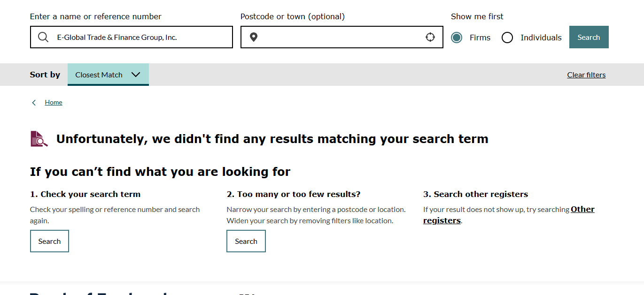The image size is (644, 295).
Task: Click the name or reference number field
Action: (141, 38)
